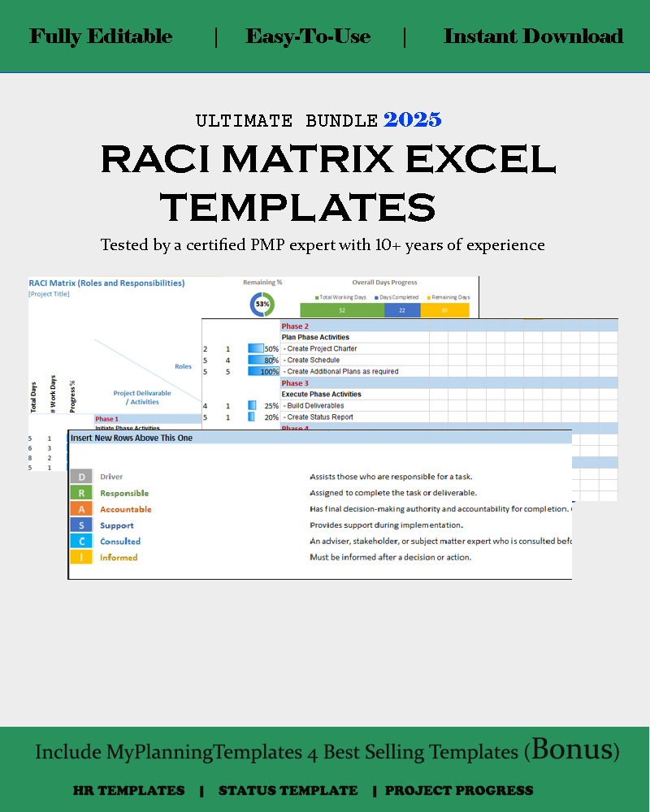650x812 pixels.
Task: Click the blue 22 days completed bar
Action: [x=401, y=310]
